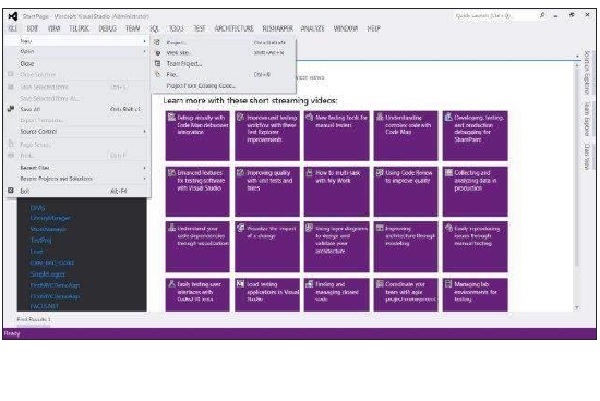Choose Close in the File menu
This screenshot has width=600, height=401.
(78, 64)
